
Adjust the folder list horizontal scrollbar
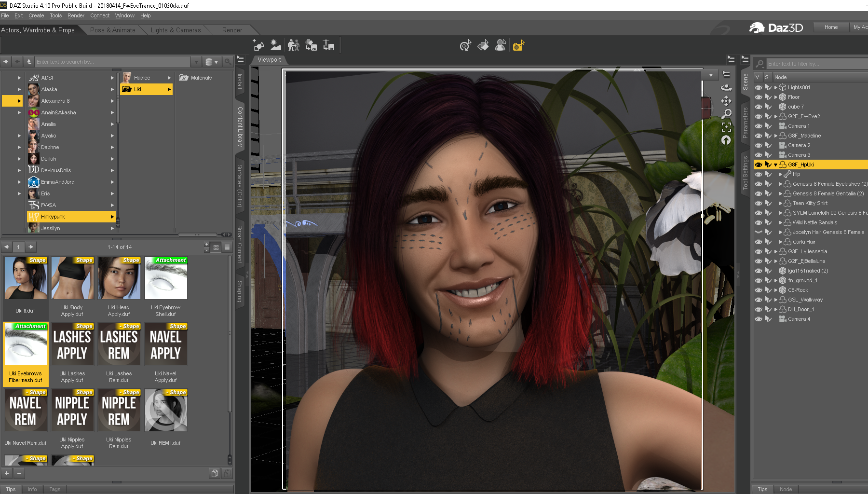198,234
